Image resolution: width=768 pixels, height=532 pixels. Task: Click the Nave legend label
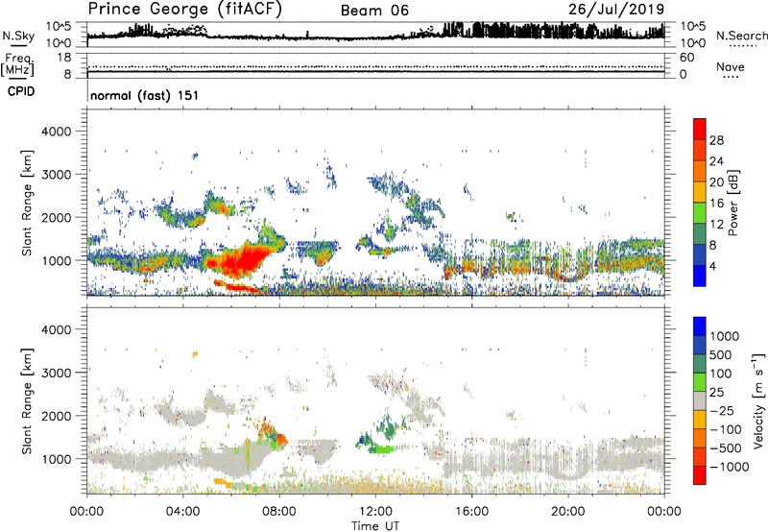coord(731,66)
